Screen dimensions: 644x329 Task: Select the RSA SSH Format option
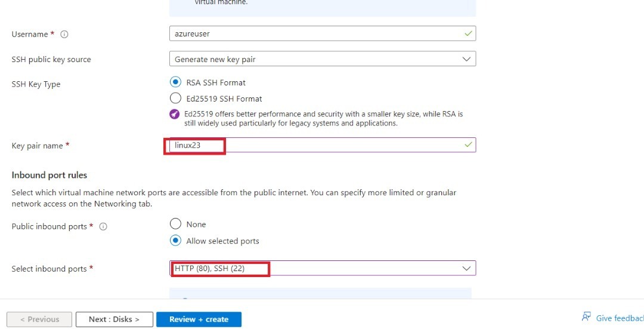[175, 82]
